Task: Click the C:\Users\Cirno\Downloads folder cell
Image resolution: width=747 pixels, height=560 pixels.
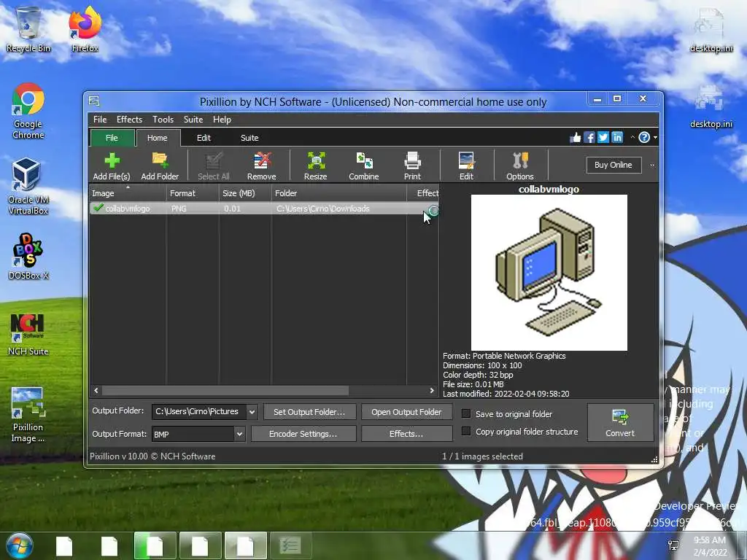Action: [338, 209]
